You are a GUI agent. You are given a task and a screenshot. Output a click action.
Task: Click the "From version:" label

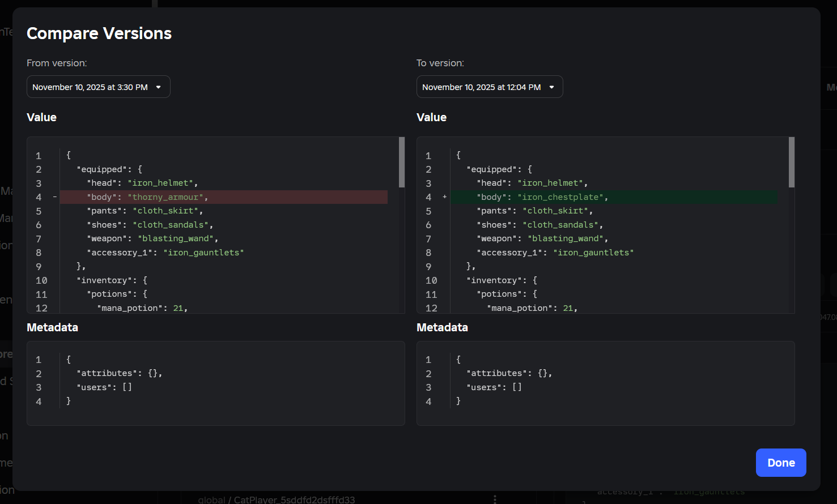(x=57, y=63)
